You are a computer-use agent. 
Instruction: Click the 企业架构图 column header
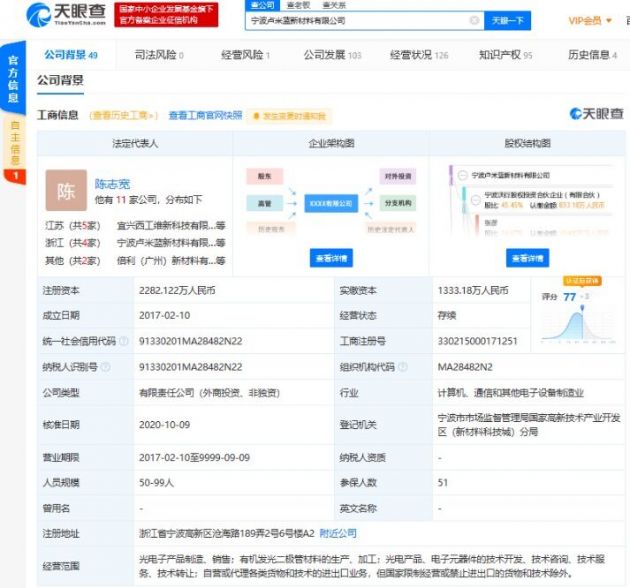tap(331, 143)
